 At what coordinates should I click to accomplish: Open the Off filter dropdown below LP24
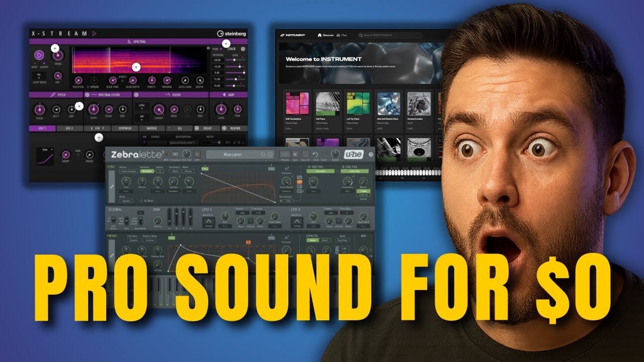coord(142,117)
